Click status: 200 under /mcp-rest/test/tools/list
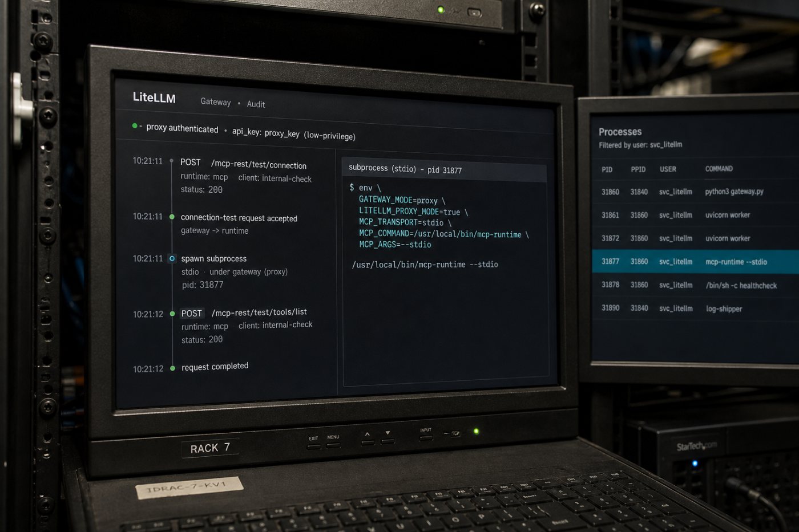Image resolution: width=799 pixels, height=532 pixels. point(202,339)
